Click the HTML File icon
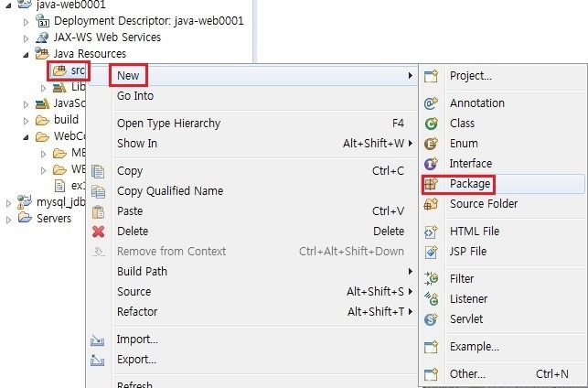The image size is (588, 388). point(431,232)
